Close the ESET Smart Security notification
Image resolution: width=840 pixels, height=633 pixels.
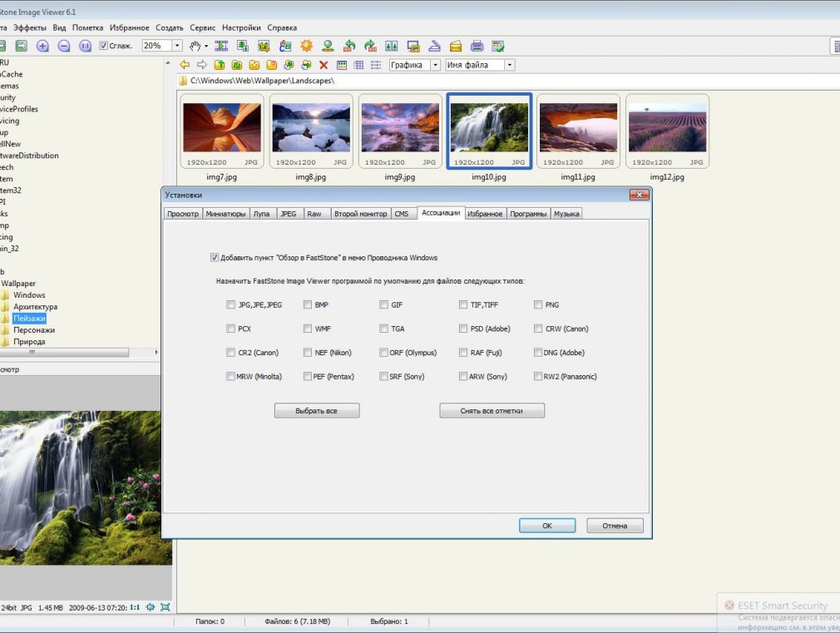tap(729, 605)
